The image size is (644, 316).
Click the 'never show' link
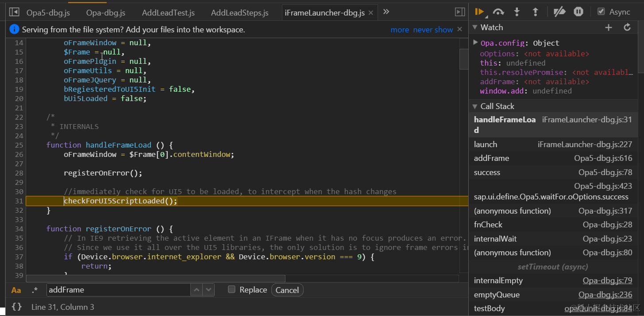[433, 30]
